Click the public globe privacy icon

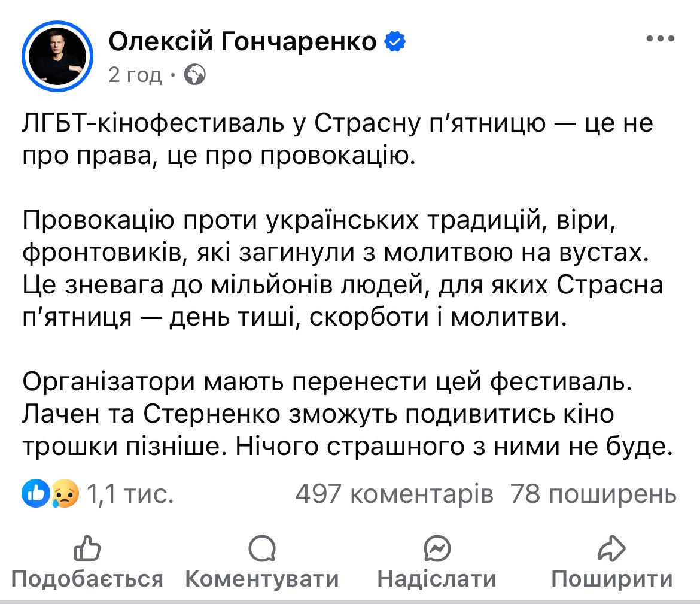tap(196, 75)
